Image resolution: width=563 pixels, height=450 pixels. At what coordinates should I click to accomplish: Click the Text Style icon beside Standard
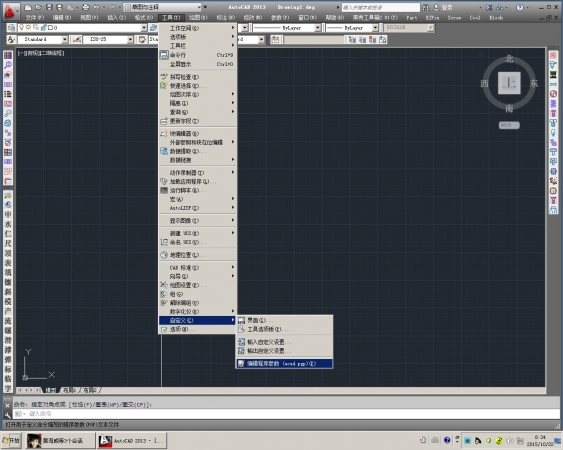pos(11,39)
